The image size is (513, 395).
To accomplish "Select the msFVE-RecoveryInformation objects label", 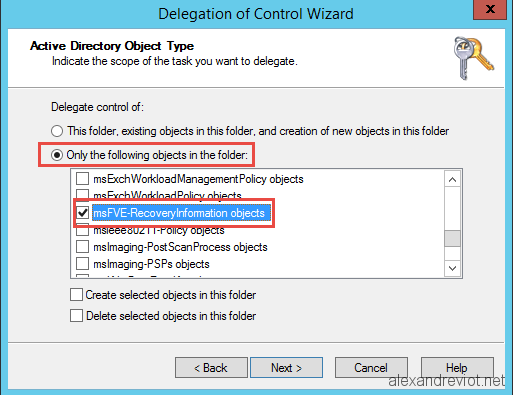I will (x=181, y=213).
